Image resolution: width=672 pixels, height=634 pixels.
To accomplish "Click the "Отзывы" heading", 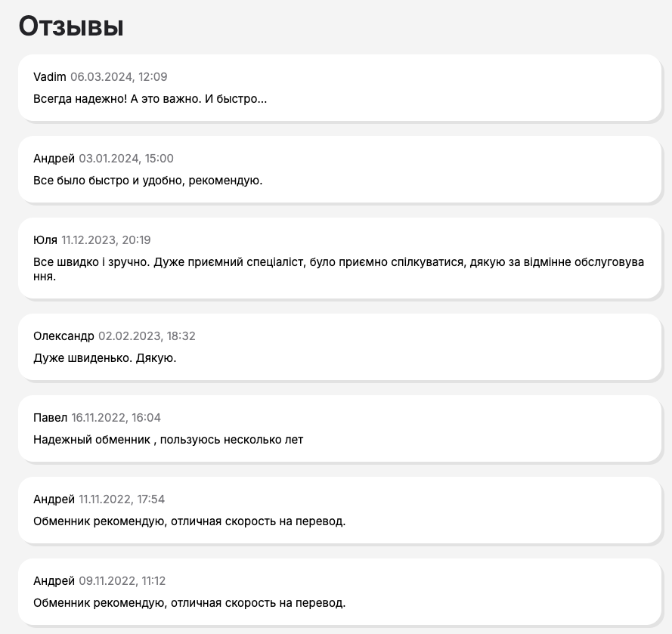I will pos(71,26).
